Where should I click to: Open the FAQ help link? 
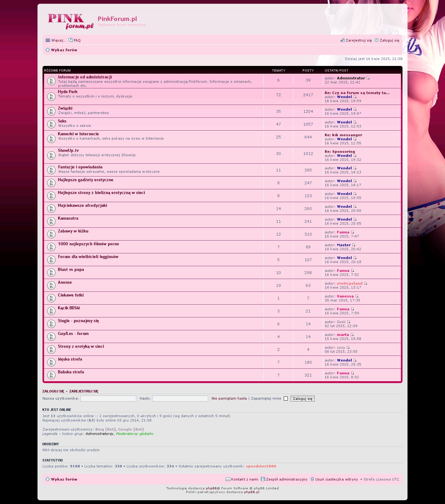(x=75, y=40)
